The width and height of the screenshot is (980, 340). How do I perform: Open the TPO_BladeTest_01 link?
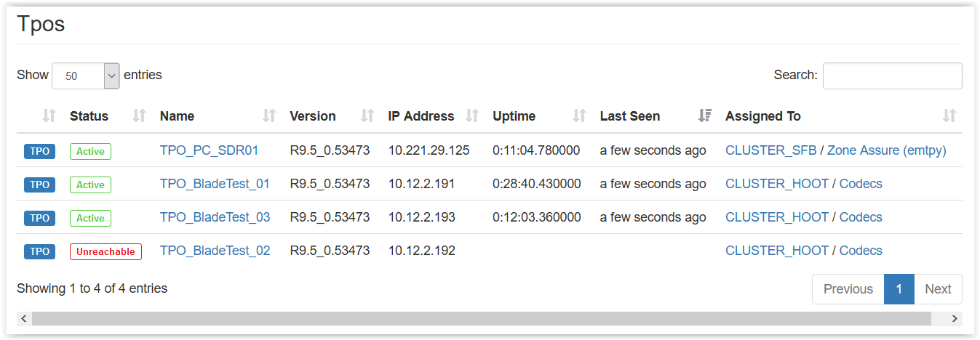[215, 184]
